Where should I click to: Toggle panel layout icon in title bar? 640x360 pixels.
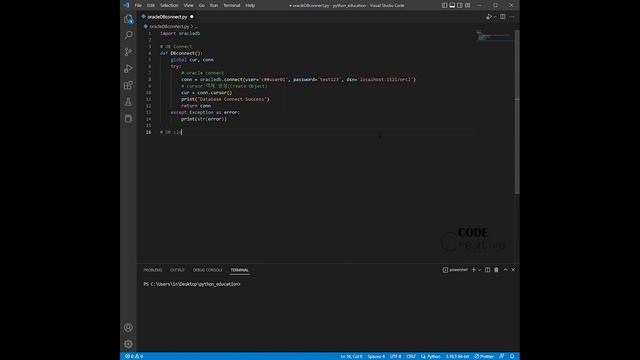[452, 5]
